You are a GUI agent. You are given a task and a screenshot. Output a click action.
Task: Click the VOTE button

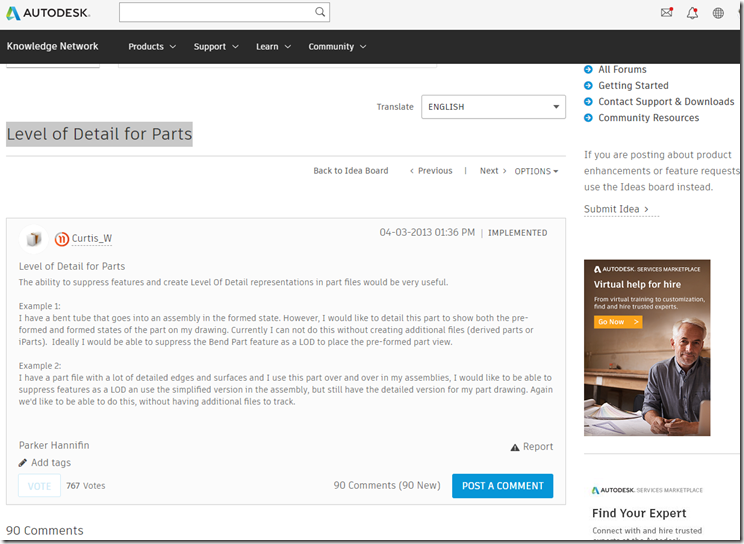39,486
